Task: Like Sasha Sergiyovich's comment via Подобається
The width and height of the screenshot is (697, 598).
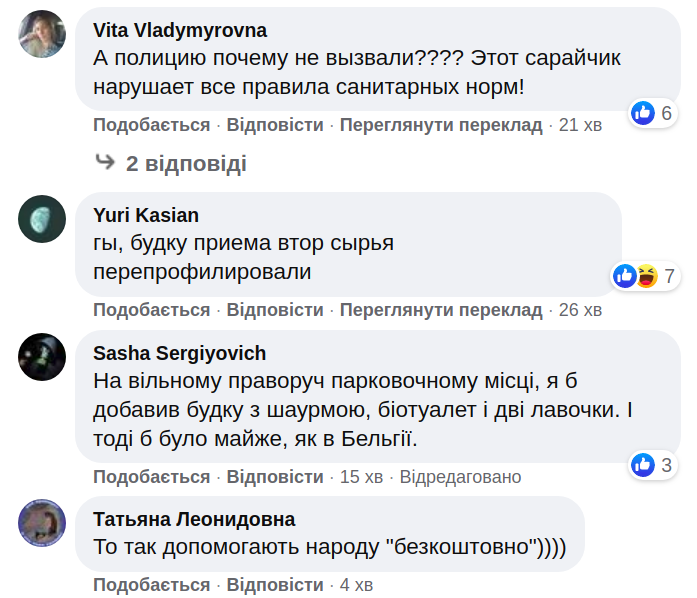Action: [152, 477]
